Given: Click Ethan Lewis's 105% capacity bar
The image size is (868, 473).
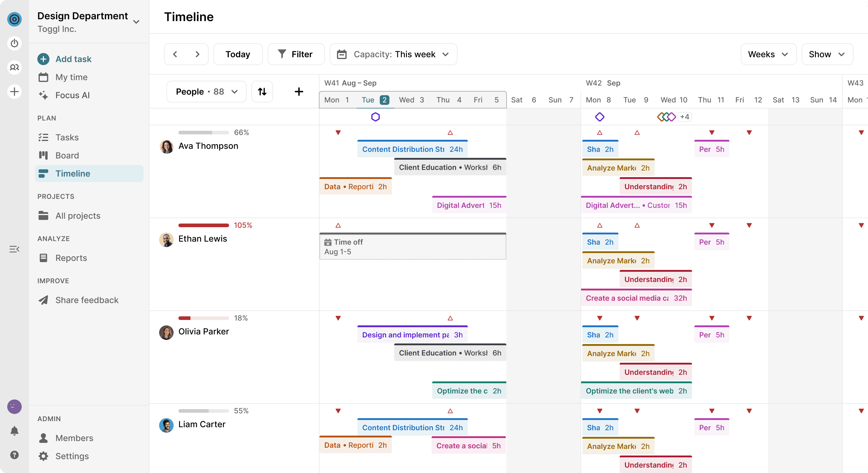Looking at the screenshot, I should 203,225.
